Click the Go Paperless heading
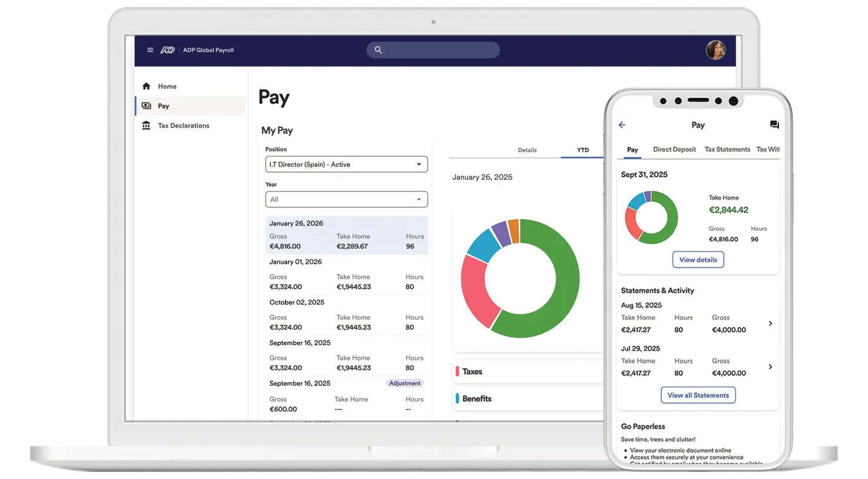 click(643, 427)
